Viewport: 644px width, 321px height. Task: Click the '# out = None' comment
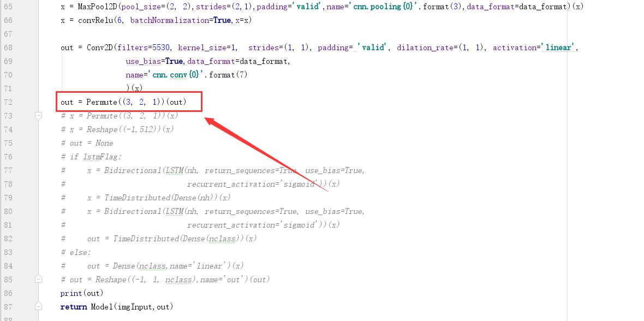coord(87,143)
